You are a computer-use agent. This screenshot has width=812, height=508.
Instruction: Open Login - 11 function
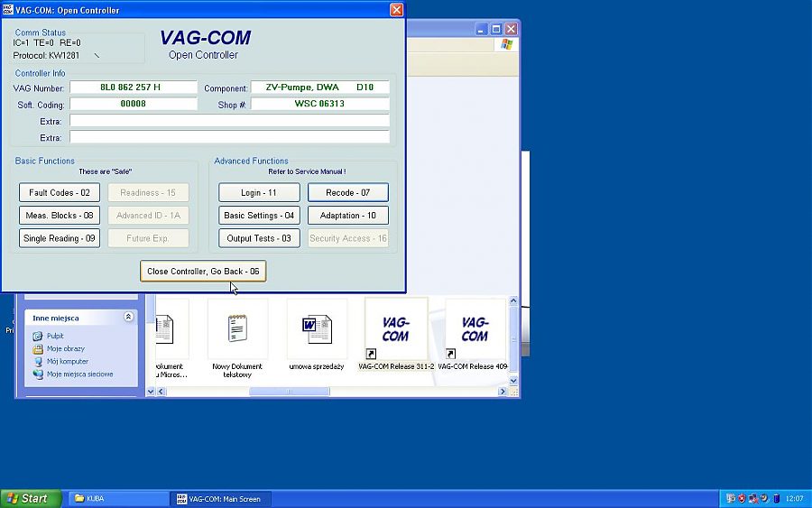pos(259,192)
